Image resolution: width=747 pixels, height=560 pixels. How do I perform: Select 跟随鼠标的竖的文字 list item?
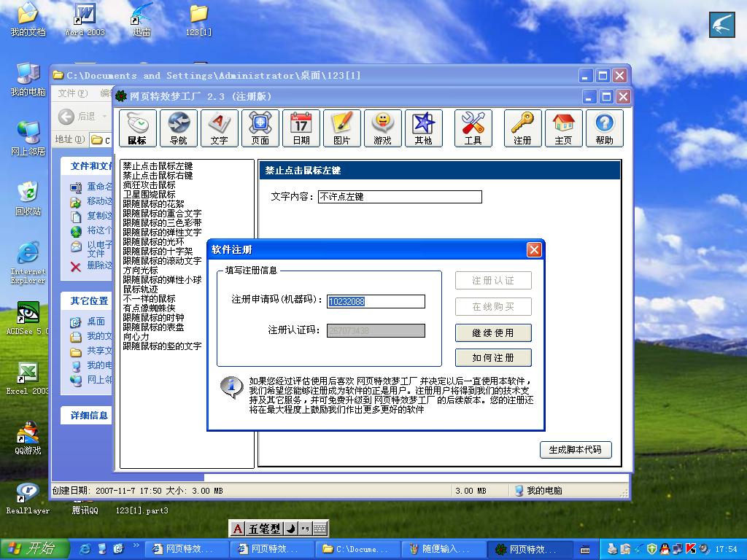tap(162, 346)
